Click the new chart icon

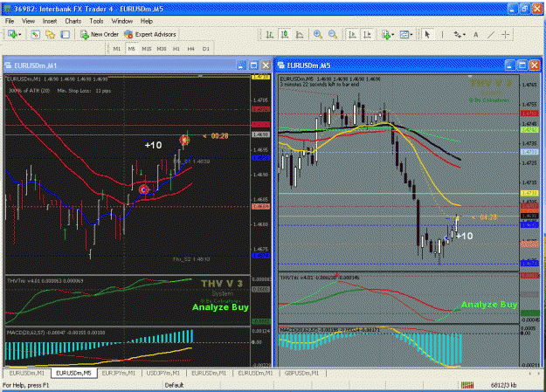(x=12, y=34)
